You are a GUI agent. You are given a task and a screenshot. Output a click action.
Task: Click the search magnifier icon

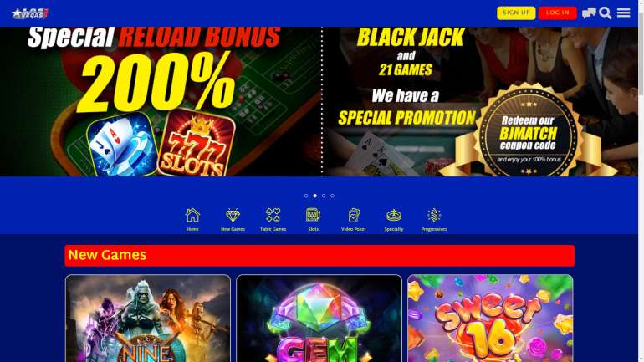[x=606, y=13]
